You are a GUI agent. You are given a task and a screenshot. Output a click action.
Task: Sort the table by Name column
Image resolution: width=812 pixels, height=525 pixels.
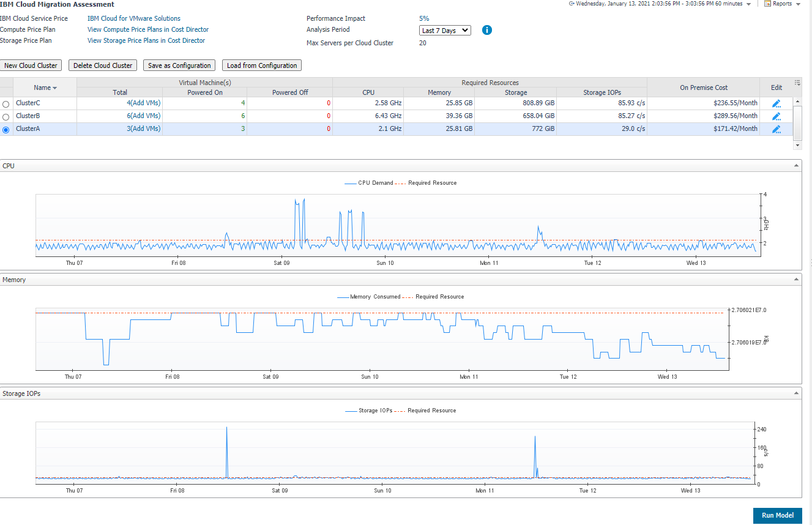(45, 87)
